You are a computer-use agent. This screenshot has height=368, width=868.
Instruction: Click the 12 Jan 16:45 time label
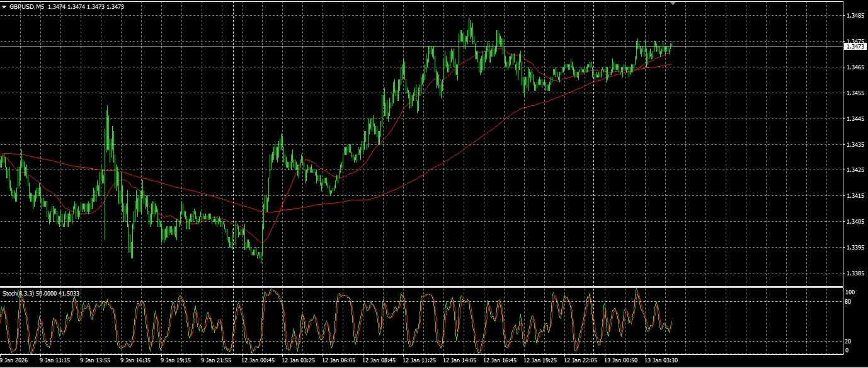[500, 360]
